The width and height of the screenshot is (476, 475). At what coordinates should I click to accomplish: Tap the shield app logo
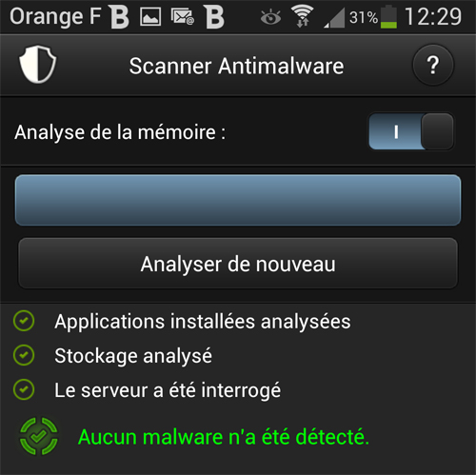(x=38, y=64)
